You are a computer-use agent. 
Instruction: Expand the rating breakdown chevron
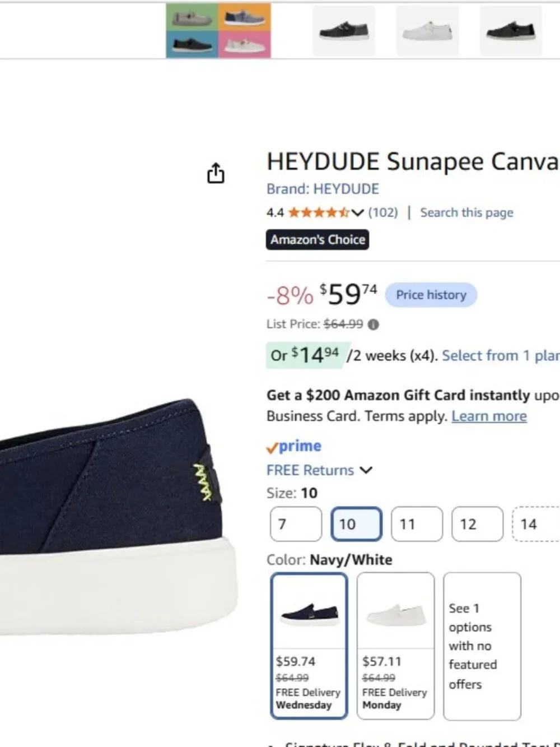[358, 213]
